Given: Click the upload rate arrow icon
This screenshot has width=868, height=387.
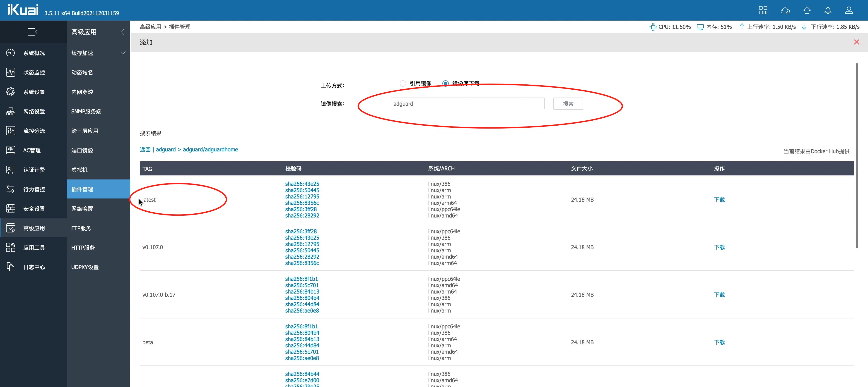Looking at the screenshot, I should click(x=742, y=27).
